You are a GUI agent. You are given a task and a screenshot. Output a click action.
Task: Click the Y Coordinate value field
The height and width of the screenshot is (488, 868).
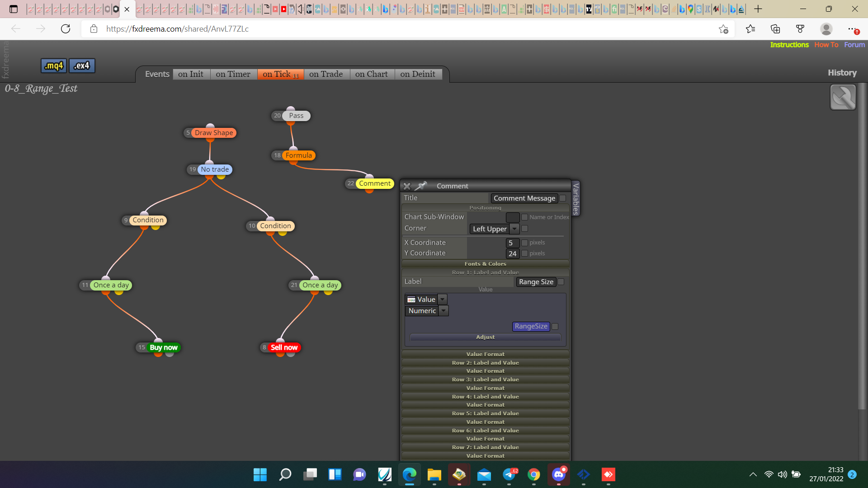coord(513,253)
